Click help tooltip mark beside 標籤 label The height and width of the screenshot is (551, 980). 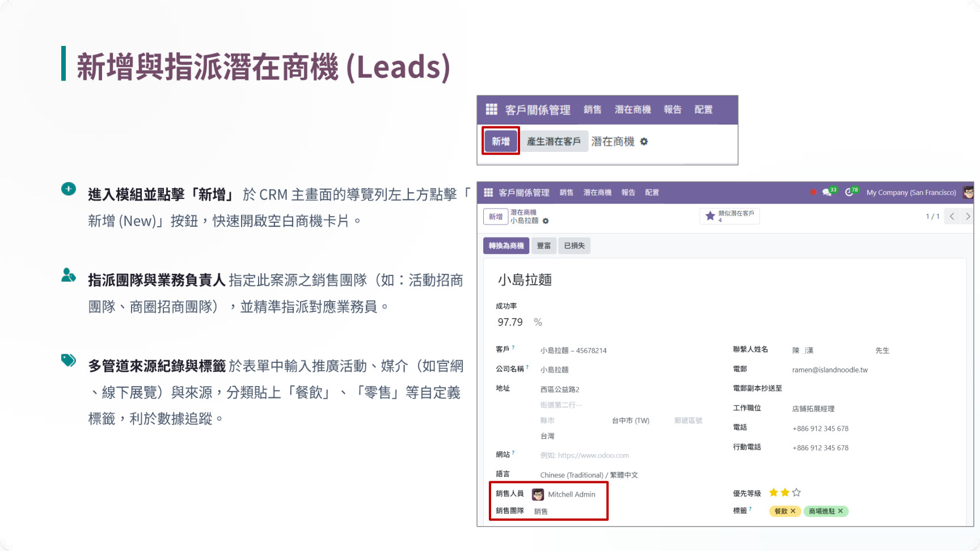click(750, 508)
